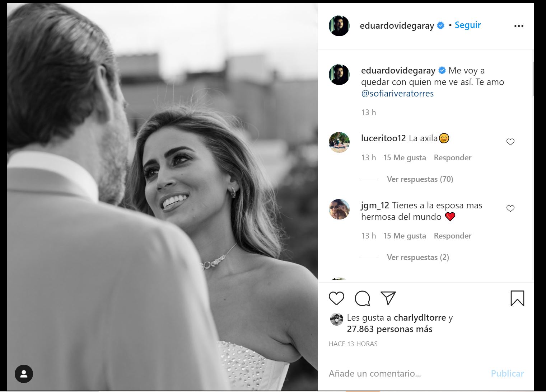Expand 70 replies under luceritoo12's comment
Viewport: 546px width, 392px height.
click(420, 179)
